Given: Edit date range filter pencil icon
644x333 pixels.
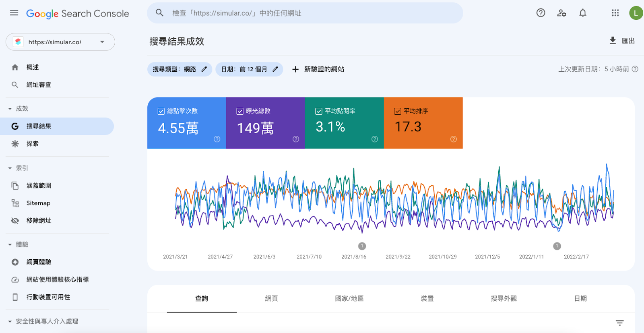Looking at the screenshot, I should [275, 69].
